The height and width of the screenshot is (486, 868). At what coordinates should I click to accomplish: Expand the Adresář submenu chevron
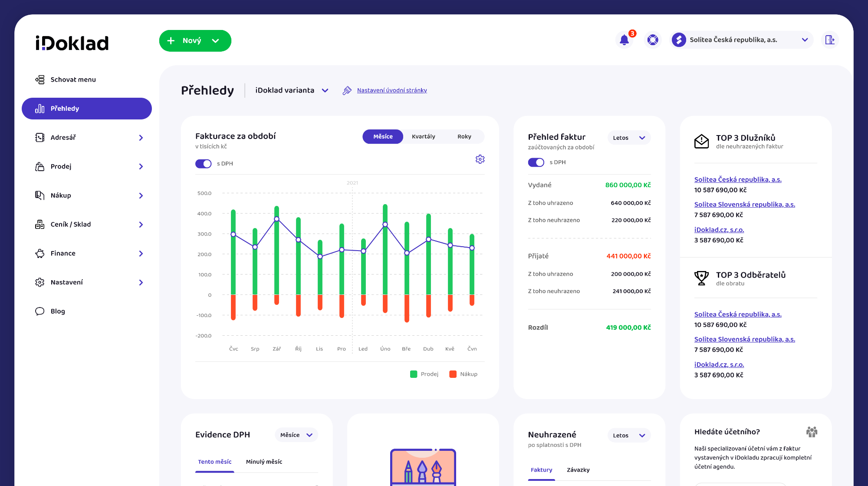pos(141,138)
